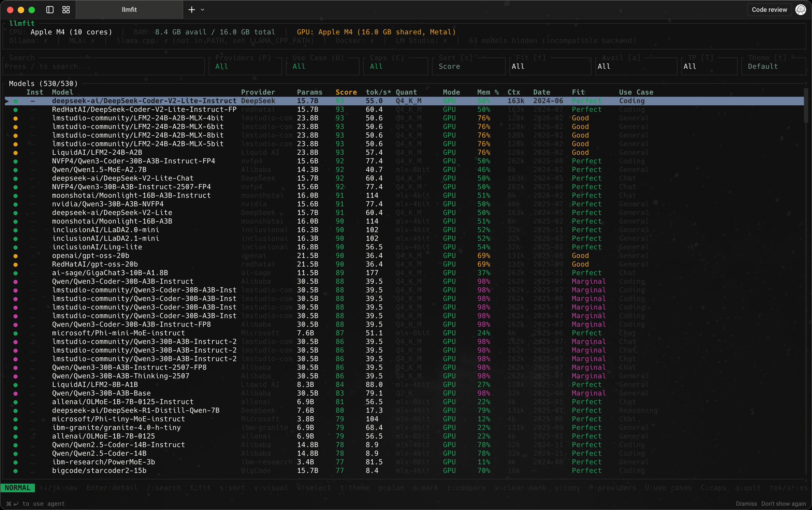812x510 pixels.
Task: Switch to the llmfit tab
Action: coord(129,10)
